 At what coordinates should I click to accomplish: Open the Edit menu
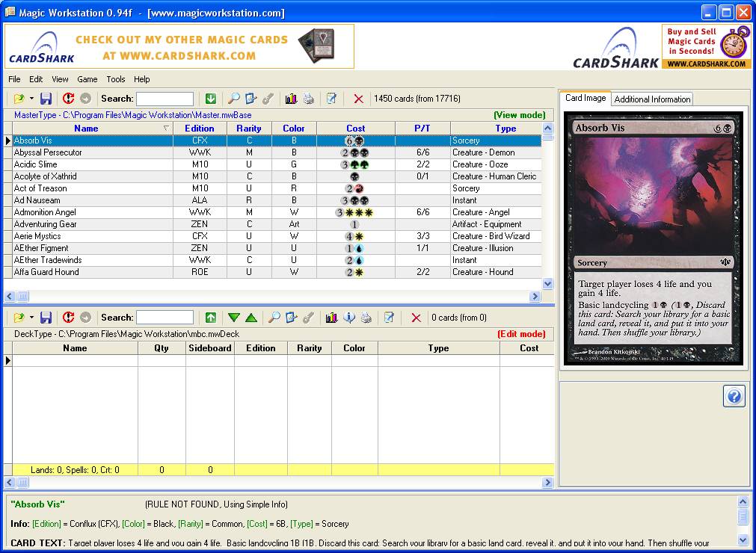click(36, 79)
